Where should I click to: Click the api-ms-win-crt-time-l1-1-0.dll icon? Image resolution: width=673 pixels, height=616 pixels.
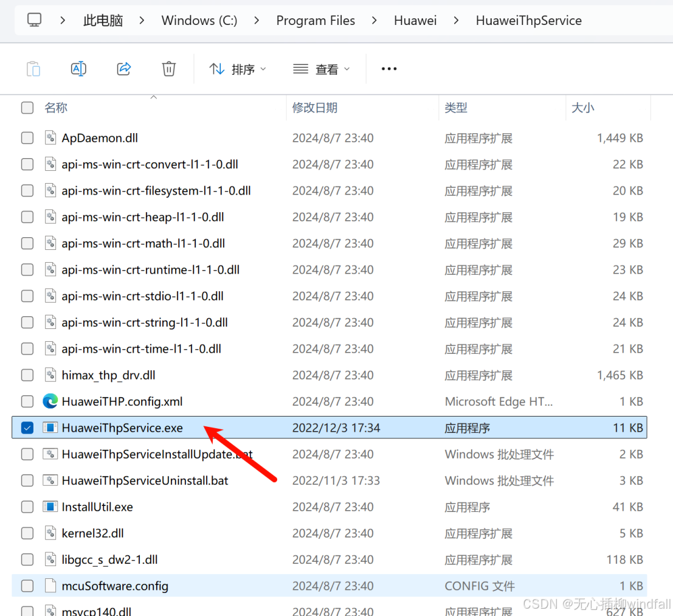[x=50, y=348]
